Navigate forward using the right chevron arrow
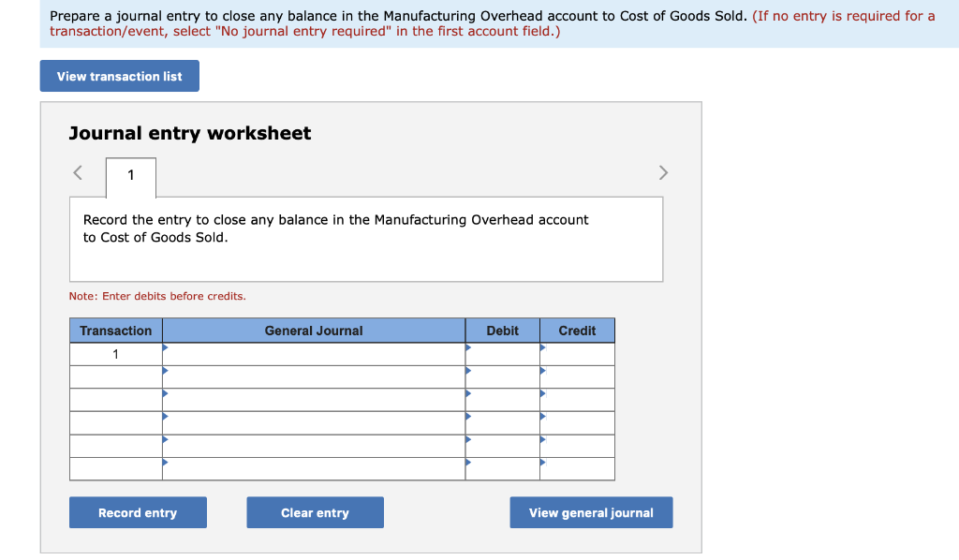The width and height of the screenshot is (959, 560). click(663, 172)
